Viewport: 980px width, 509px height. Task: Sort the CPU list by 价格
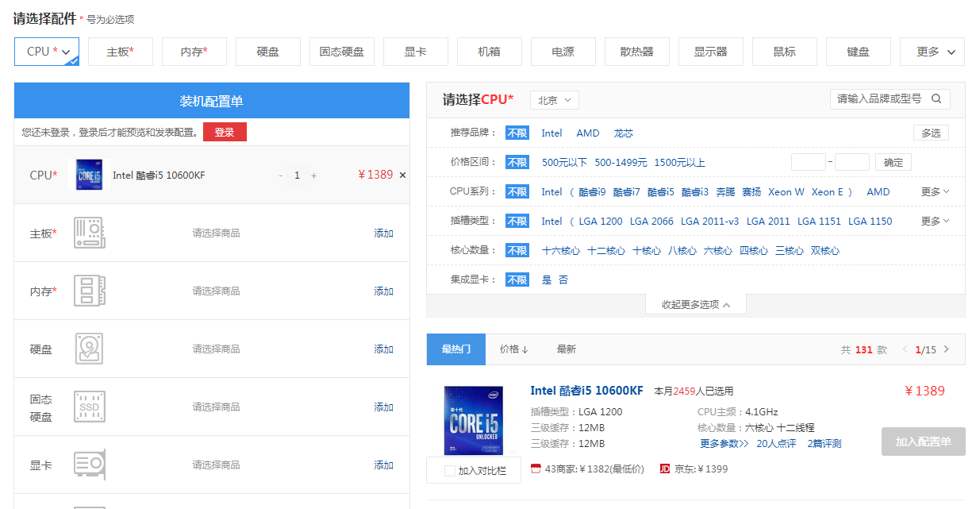click(x=513, y=349)
